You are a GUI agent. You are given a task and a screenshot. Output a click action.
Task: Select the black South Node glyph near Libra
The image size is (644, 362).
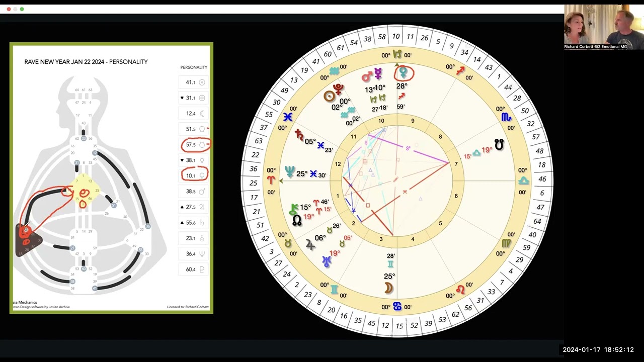point(499,145)
